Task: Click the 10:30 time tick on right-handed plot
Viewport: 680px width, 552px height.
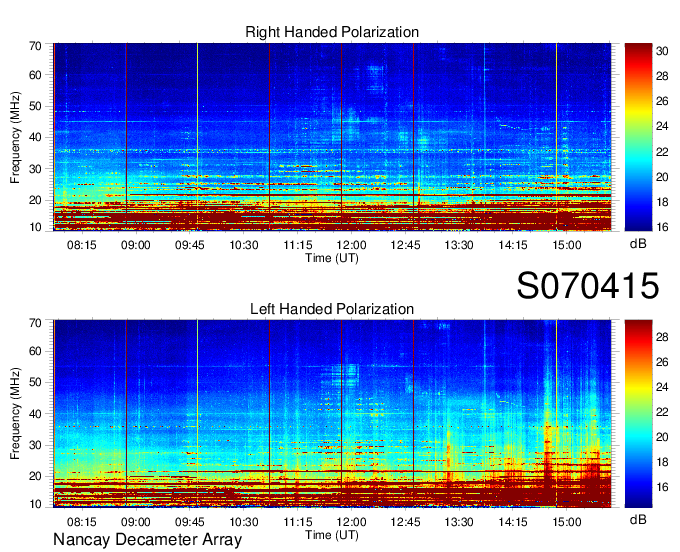Action: pyautogui.click(x=244, y=245)
